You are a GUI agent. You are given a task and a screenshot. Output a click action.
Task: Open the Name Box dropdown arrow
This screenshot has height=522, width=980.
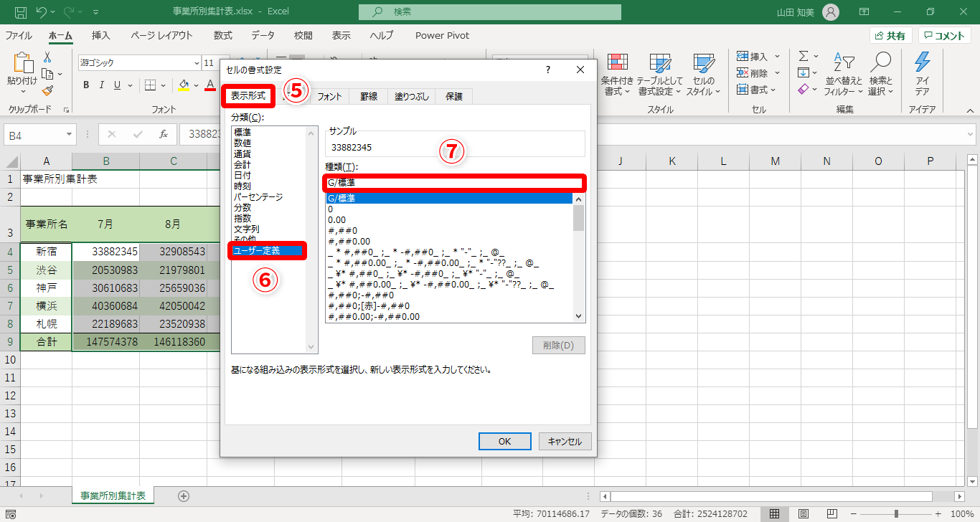pos(70,134)
